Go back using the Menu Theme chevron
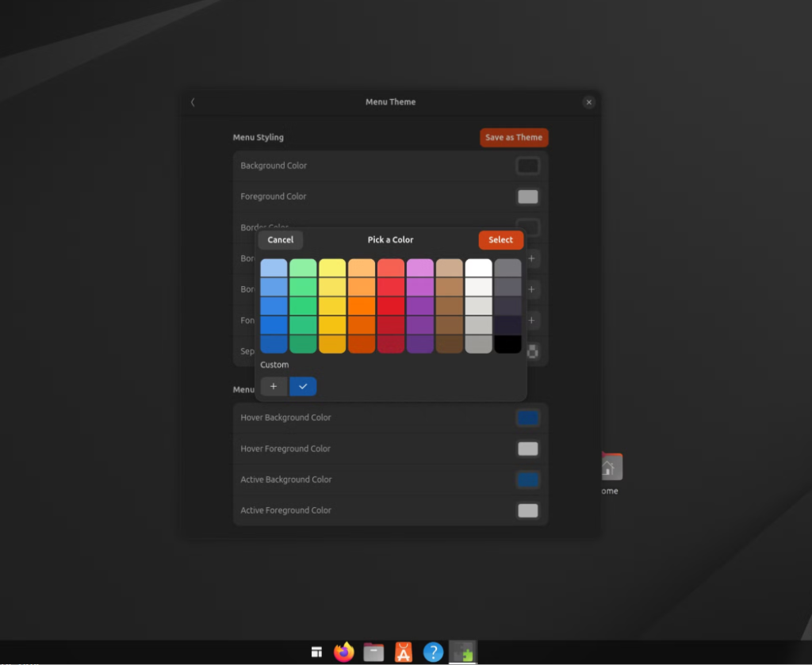The height and width of the screenshot is (665, 812). [x=193, y=102]
